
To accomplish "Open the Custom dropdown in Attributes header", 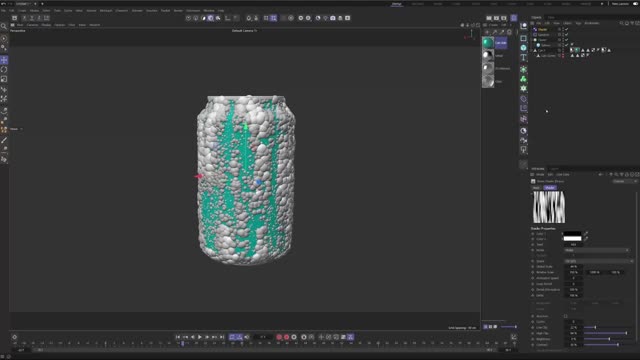I will [x=624, y=181].
